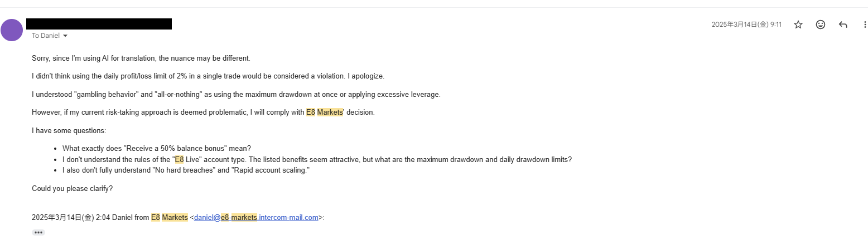Click the 9:11 message timestamp
Viewport: 868px width, 245px height.
click(746, 24)
